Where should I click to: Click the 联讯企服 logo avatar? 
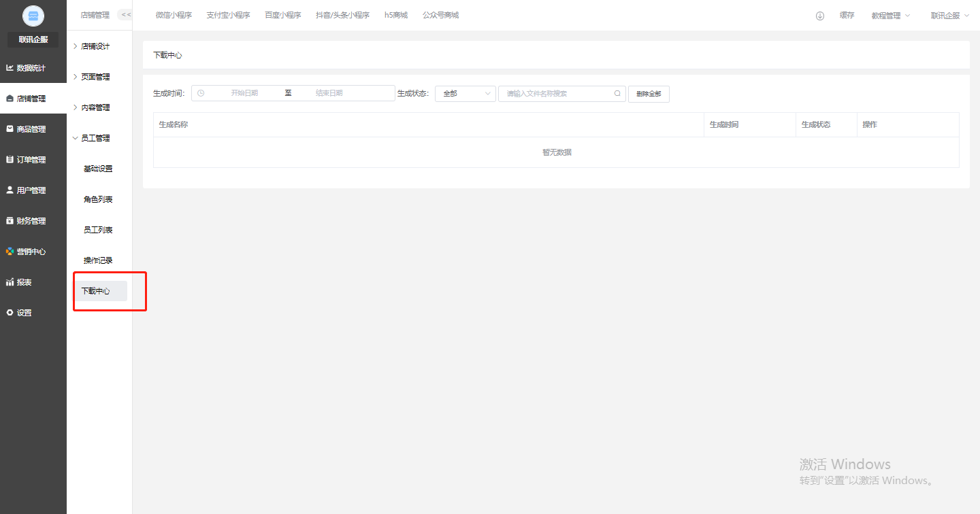click(x=33, y=16)
